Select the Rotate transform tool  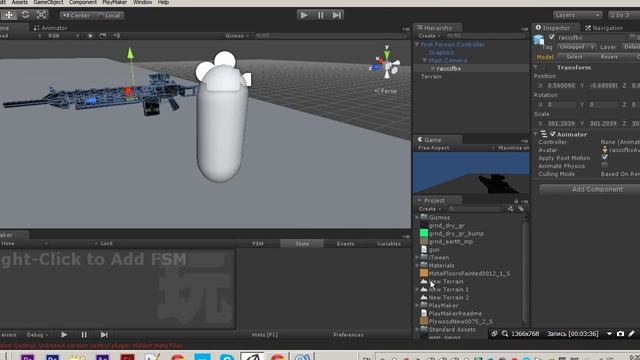(x=25, y=15)
